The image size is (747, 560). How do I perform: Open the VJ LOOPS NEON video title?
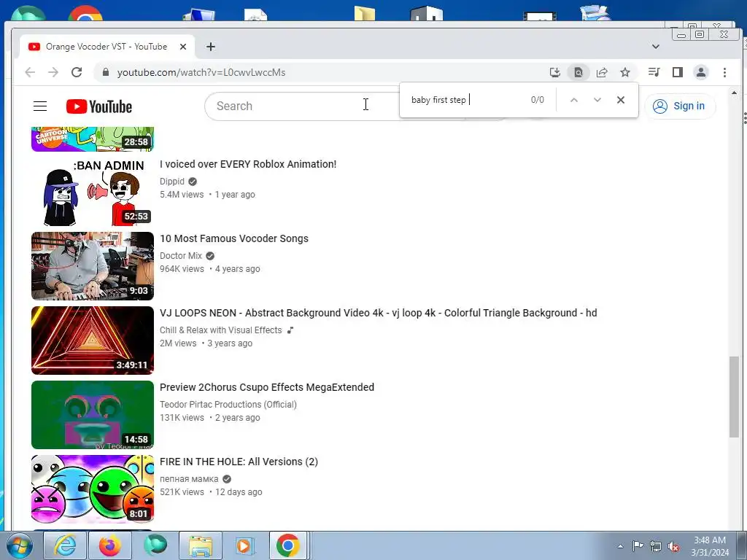click(379, 313)
